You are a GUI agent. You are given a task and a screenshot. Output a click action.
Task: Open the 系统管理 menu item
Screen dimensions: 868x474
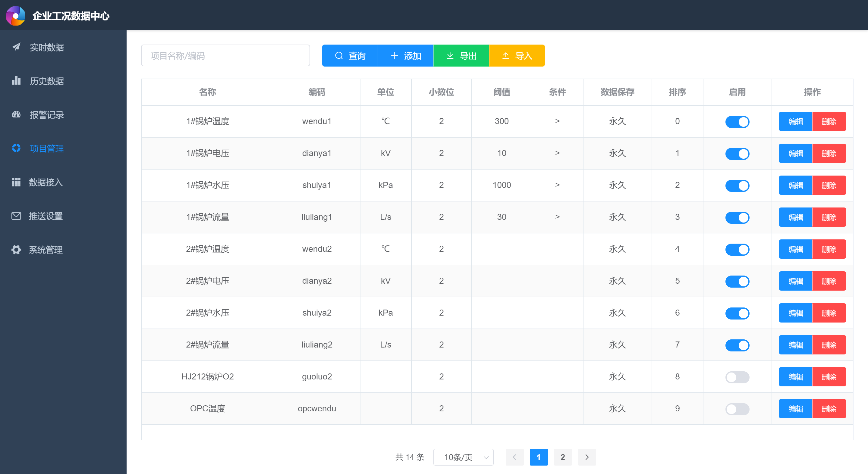point(63,249)
